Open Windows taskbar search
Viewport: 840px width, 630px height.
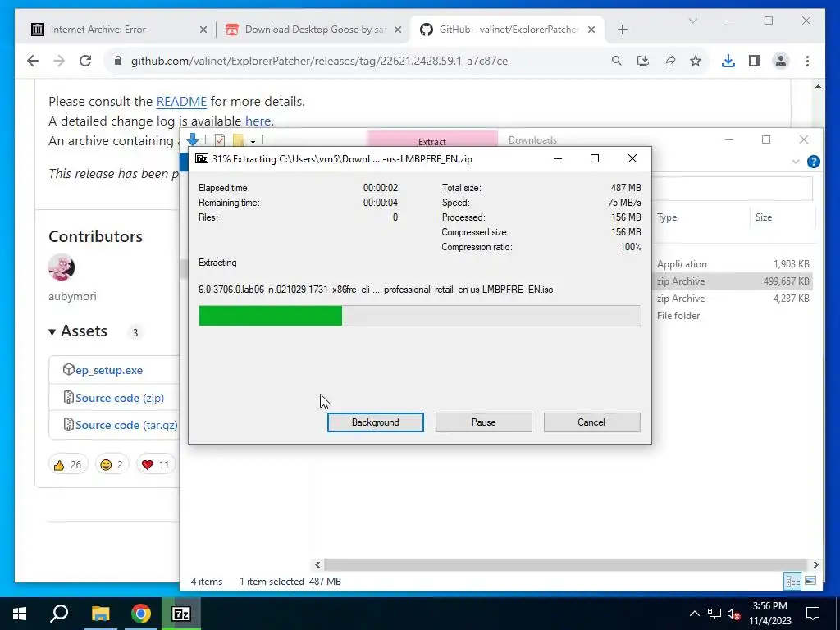coord(59,614)
